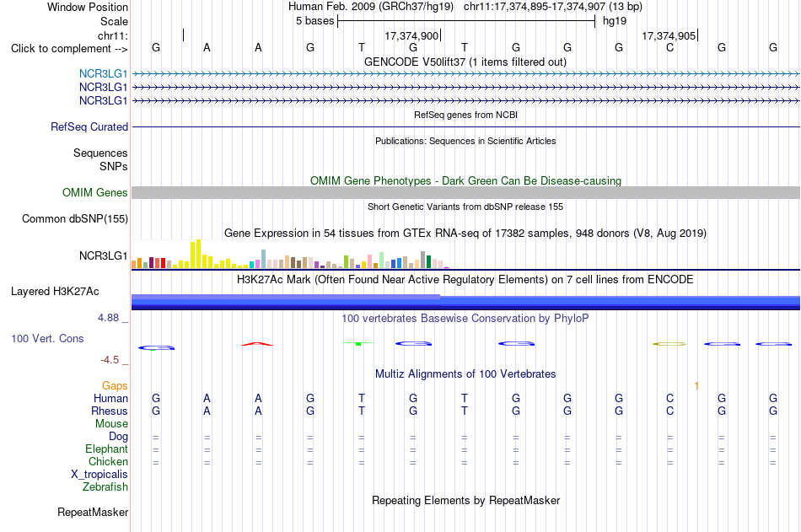
Task: Click the 'GENCODE V50lift37 (1 items filtered out)' title
Action: click(x=465, y=62)
